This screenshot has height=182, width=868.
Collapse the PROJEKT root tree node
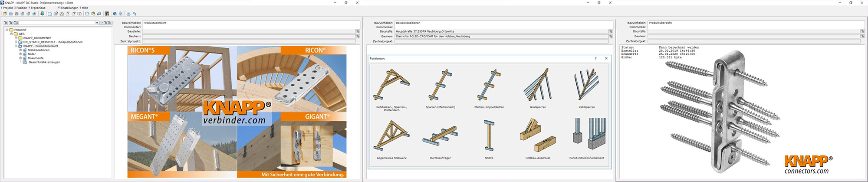tap(7, 30)
